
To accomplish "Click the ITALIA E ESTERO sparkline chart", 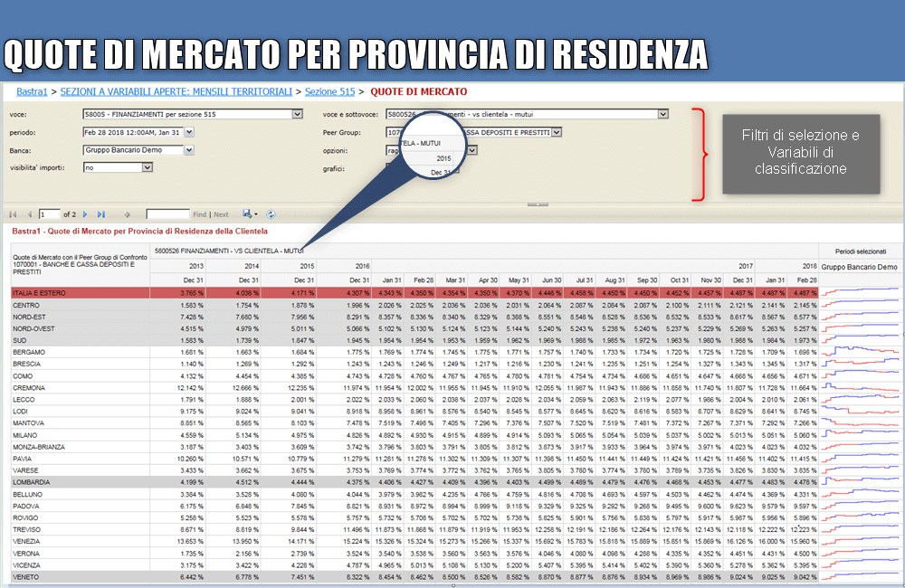I will (861, 293).
